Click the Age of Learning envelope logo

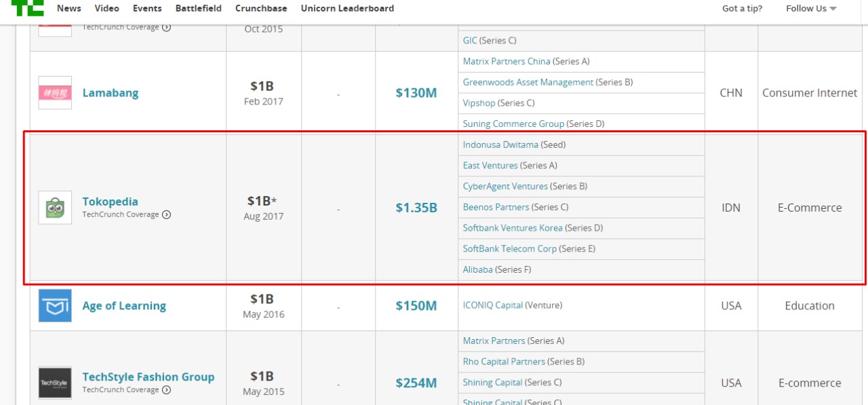click(x=55, y=306)
